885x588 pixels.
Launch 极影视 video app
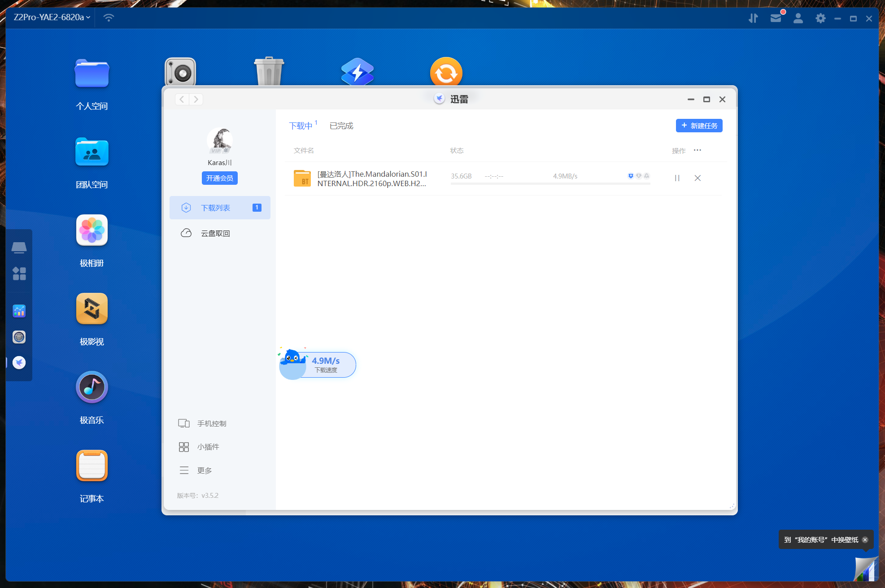(92, 309)
